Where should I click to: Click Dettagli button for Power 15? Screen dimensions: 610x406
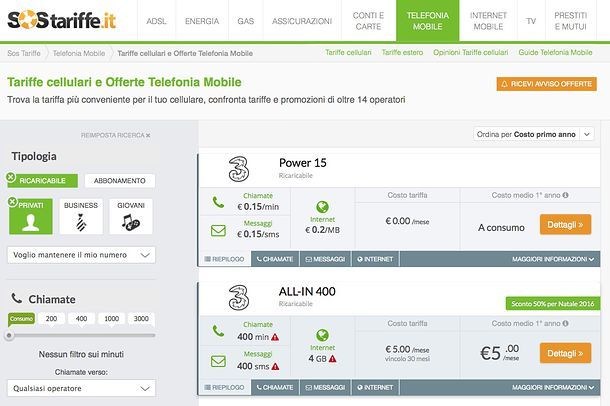565,224
